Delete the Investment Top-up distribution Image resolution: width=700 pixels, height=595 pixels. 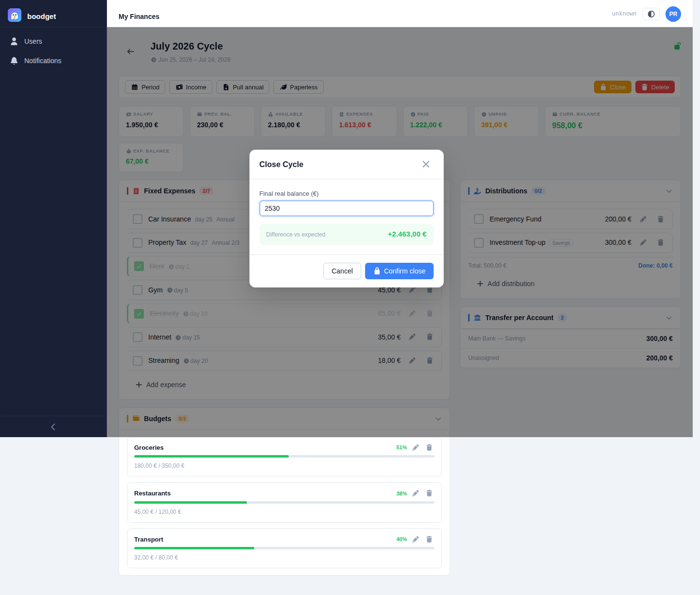[x=661, y=242]
